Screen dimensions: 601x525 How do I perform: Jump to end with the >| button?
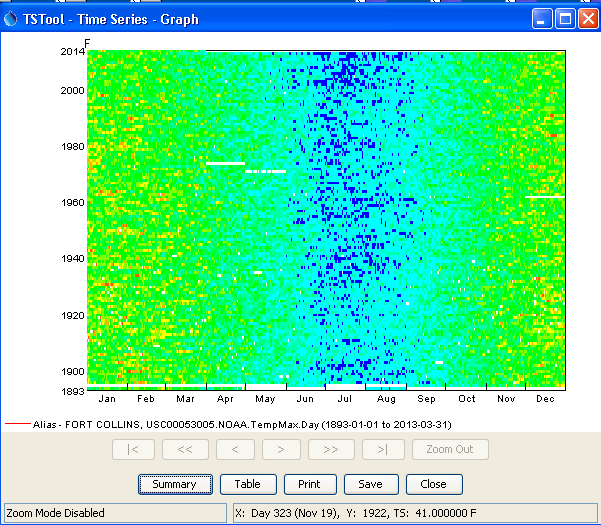click(x=382, y=449)
